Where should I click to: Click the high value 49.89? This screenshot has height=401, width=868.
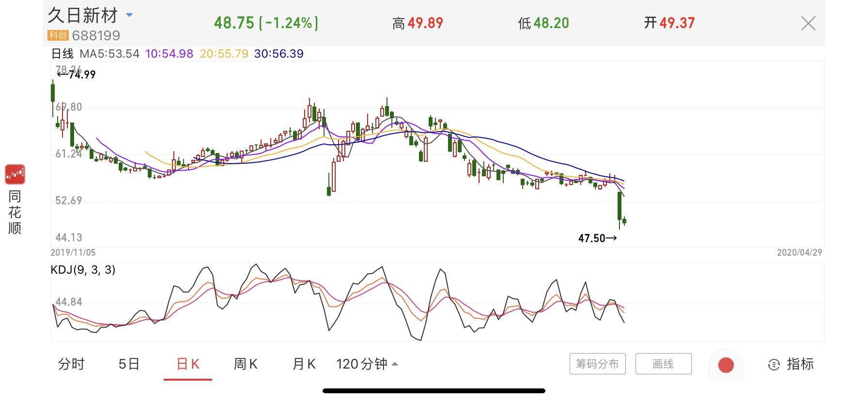click(425, 23)
